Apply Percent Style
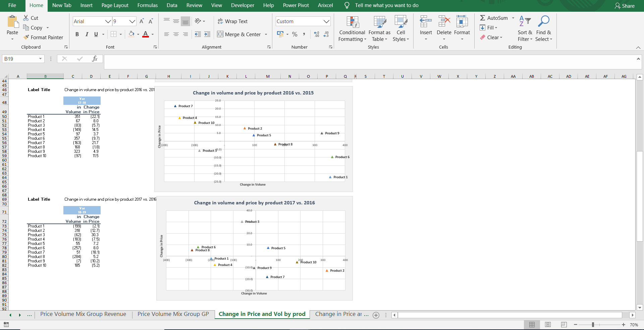 295,34
